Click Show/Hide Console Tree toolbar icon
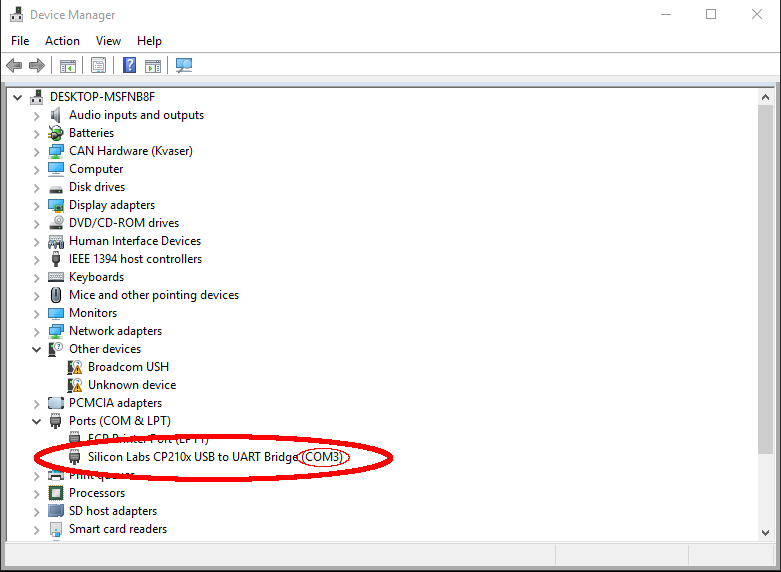Viewport: 781px width, 572px height. coord(68,65)
